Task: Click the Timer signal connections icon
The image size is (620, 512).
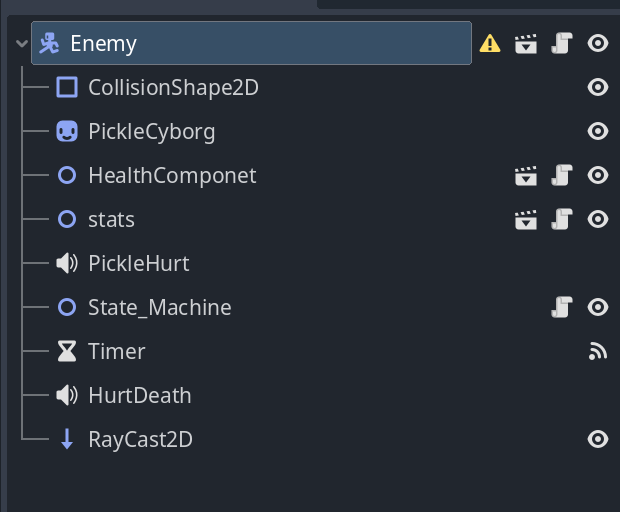Action: pyautogui.click(x=598, y=351)
